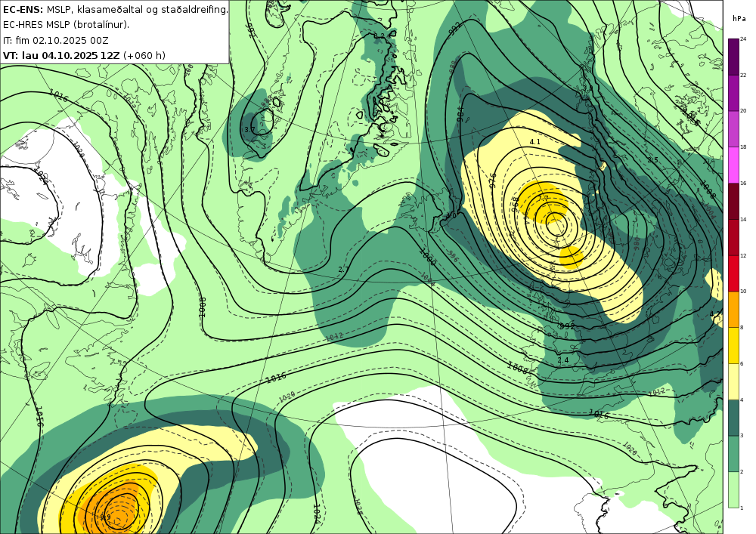Viewport: 756px width, 534px height.
Task: Click the isobar label '968'
Action: [x=516, y=204]
